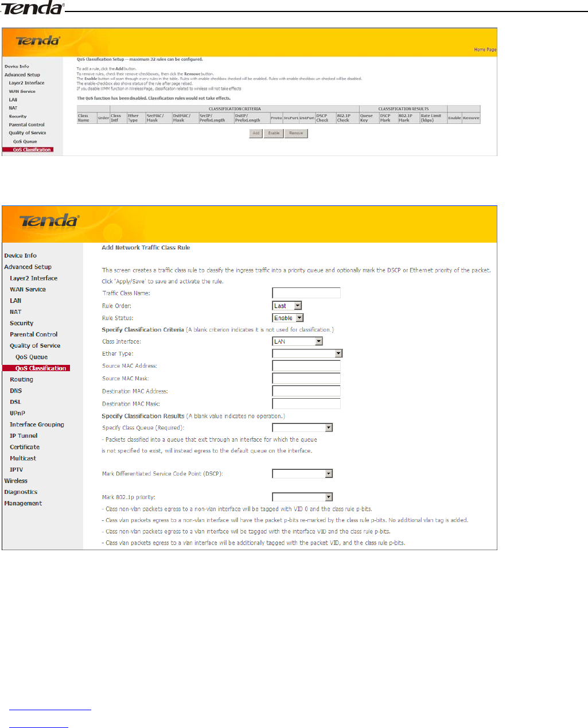Open the Rule Status dropdown showing Enable
The image size is (588, 728).
pyautogui.click(x=288, y=318)
